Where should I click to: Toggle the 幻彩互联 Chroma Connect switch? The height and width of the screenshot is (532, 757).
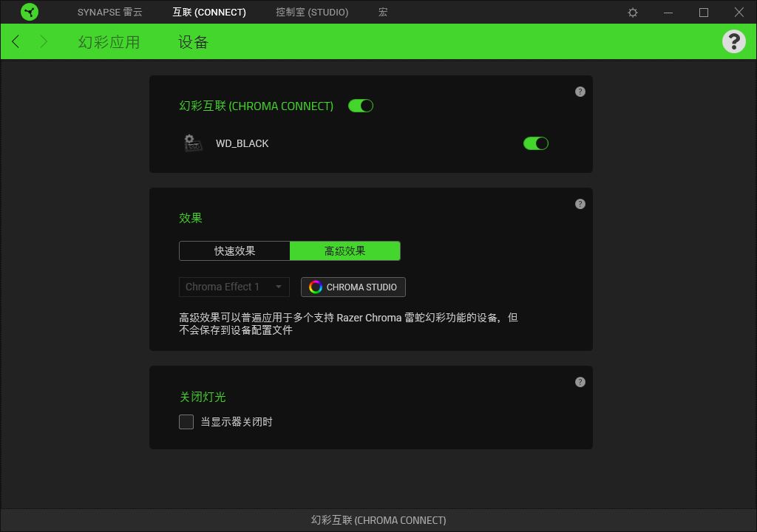point(361,106)
